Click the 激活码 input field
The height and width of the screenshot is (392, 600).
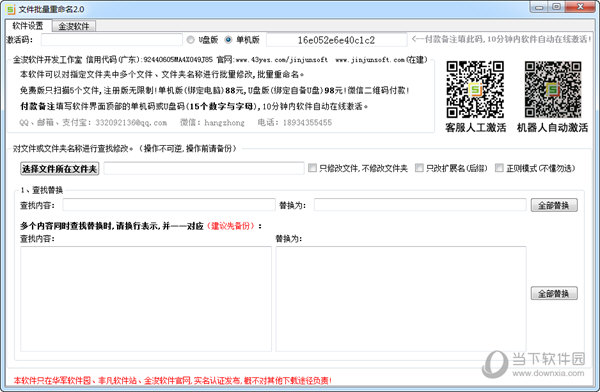[112, 40]
